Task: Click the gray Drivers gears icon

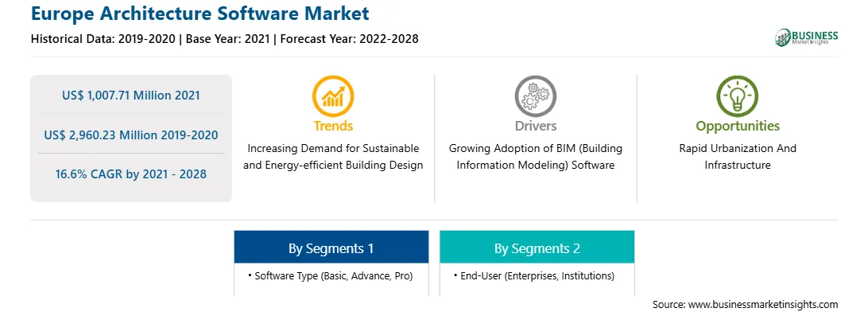Action: pyautogui.click(x=535, y=96)
